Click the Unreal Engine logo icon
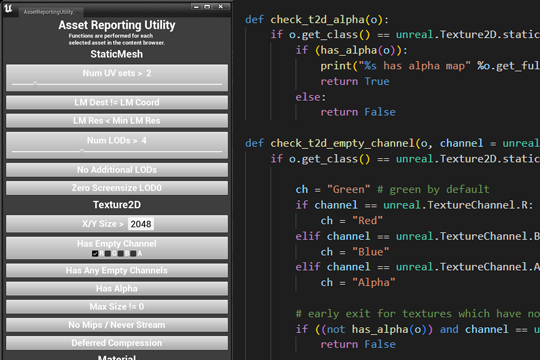The height and width of the screenshot is (360, 540). tap(8, 8)
